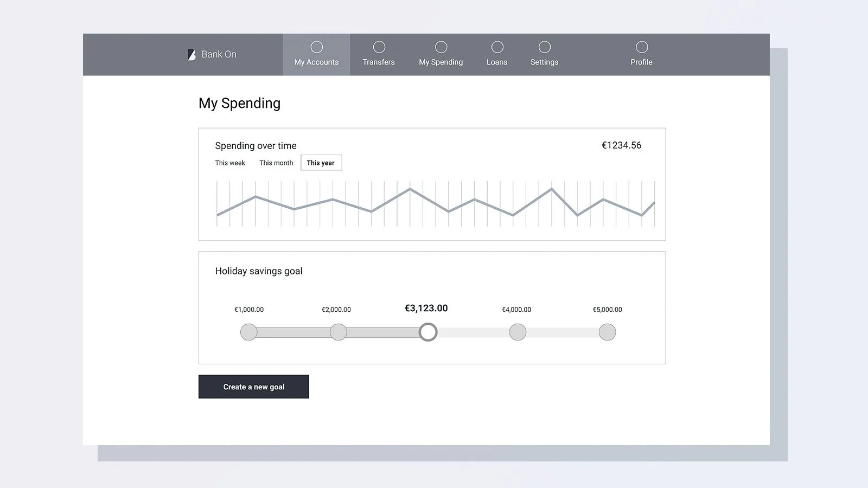Click the €5,000.00 amount label
The image size is (868, 488).
point(608,310)
